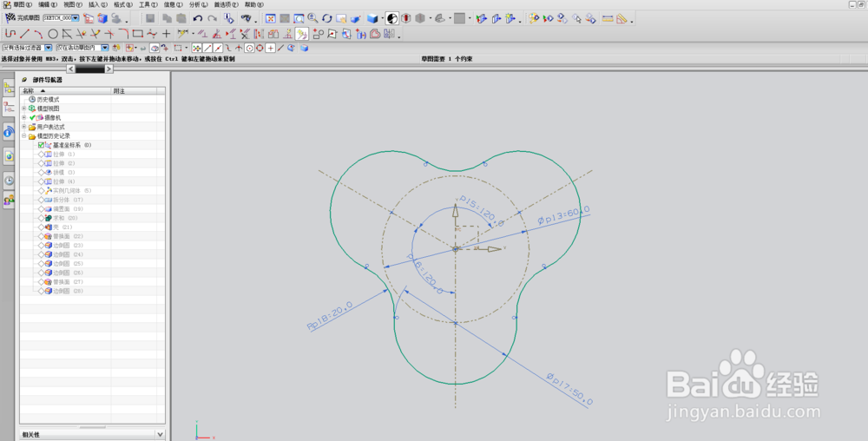Sort by the 名称 column header

[x=65, y=91]
